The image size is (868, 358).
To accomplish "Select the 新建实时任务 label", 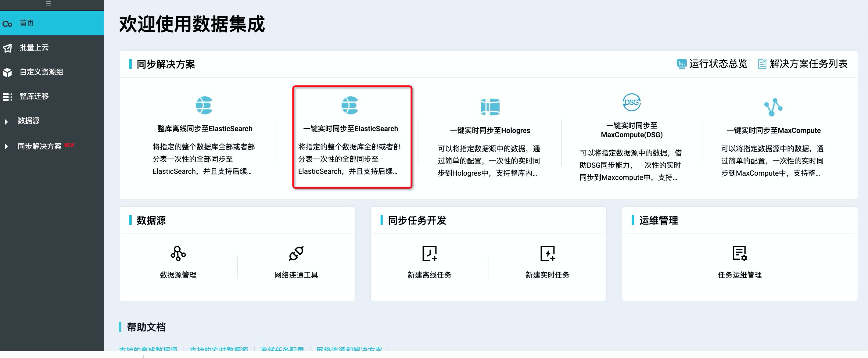I will click(x=547, y=275).
